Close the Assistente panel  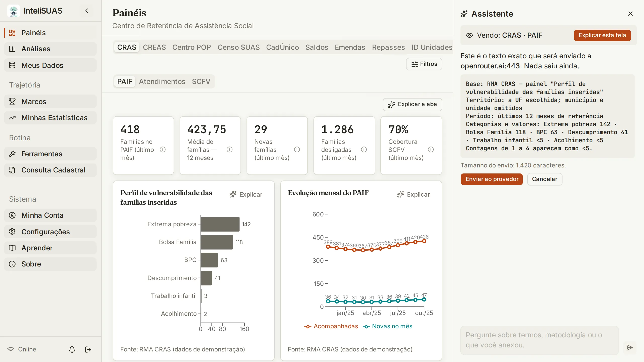(630, 14)
